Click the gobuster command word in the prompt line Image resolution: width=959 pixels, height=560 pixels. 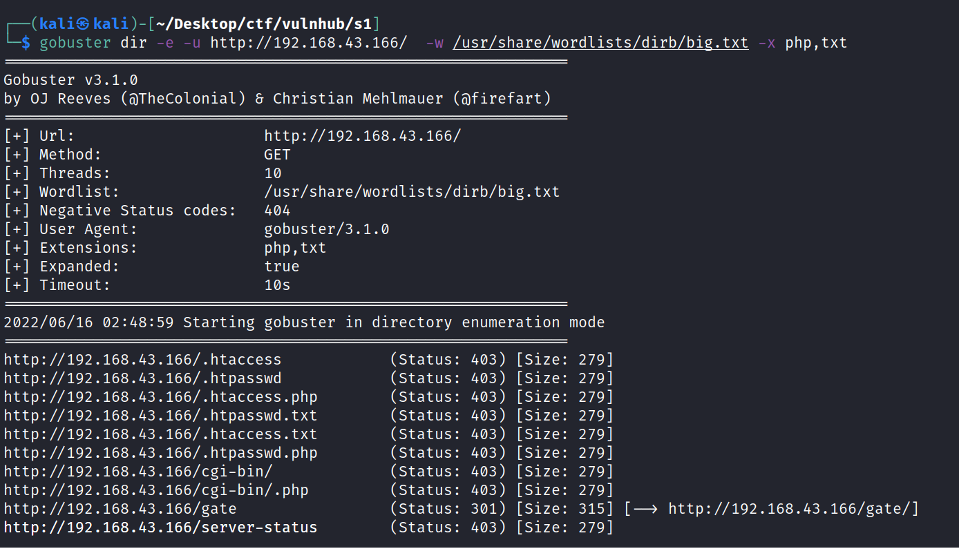point(75,43)
